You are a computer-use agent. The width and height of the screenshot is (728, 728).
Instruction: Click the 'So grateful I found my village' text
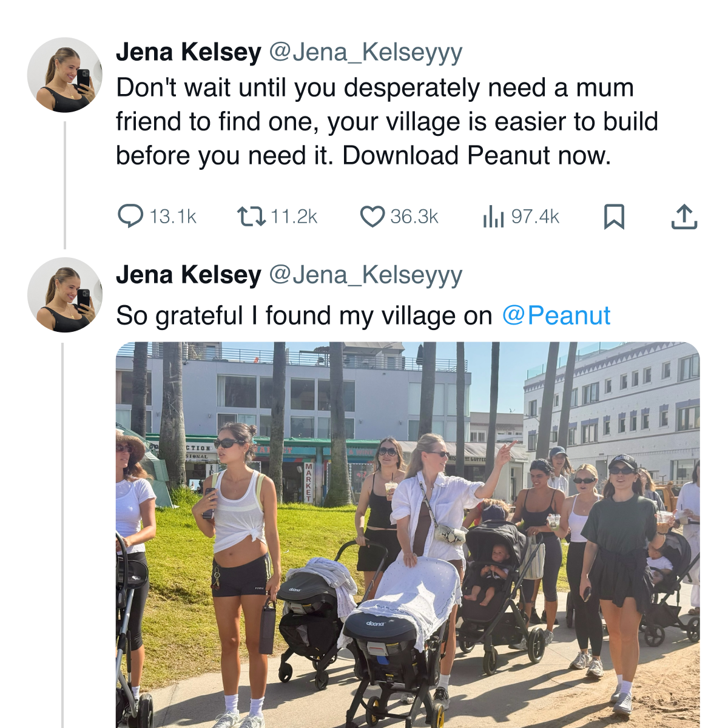304,315
